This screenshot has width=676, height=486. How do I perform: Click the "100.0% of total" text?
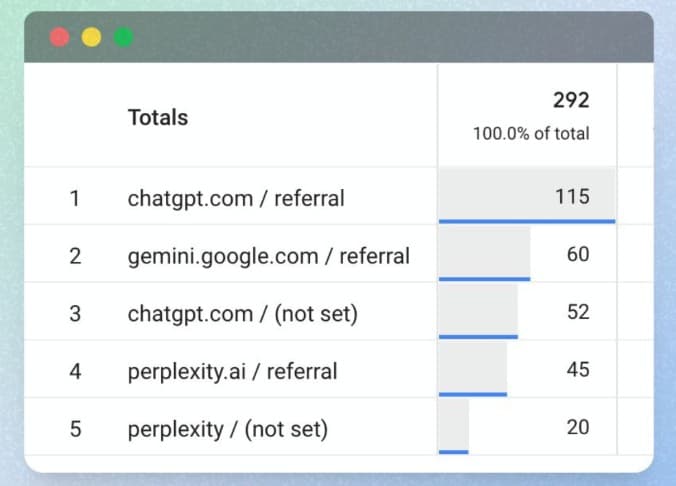click(531, 133)
